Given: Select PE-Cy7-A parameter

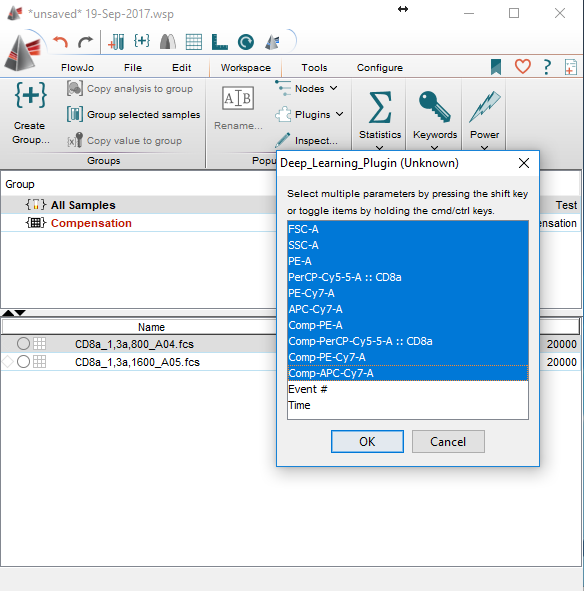Looking at the screenshot, I should point(408,293).
